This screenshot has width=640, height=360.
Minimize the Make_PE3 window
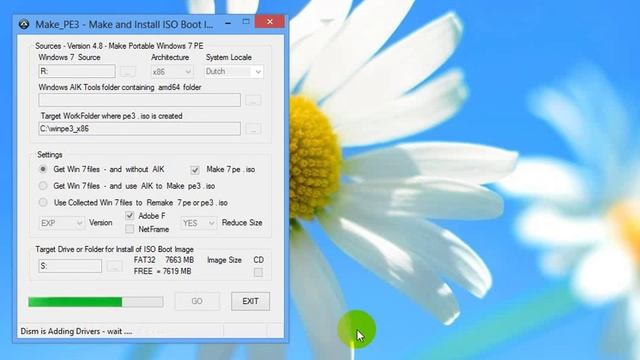pyautogui.click(x=228, y=22)
